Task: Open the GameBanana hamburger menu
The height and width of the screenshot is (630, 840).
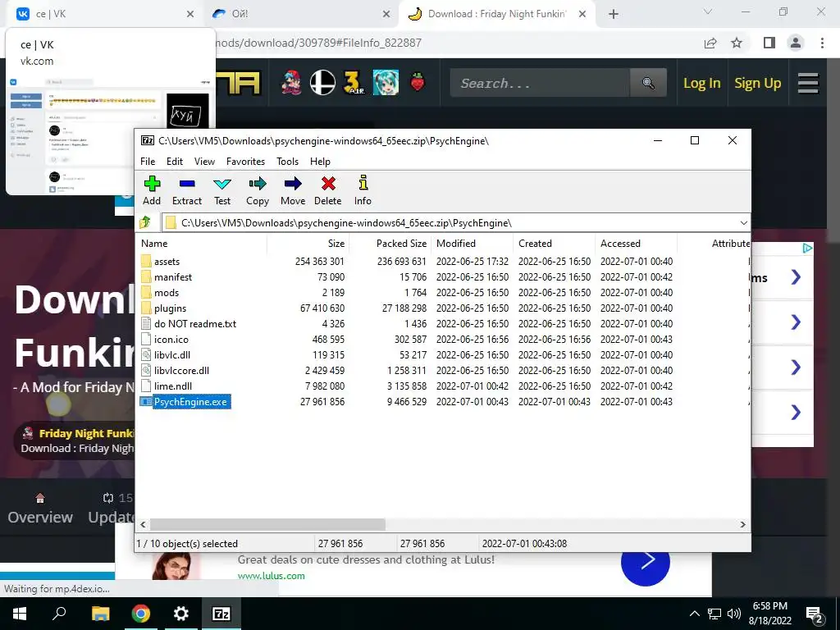Action: (808, 83)
